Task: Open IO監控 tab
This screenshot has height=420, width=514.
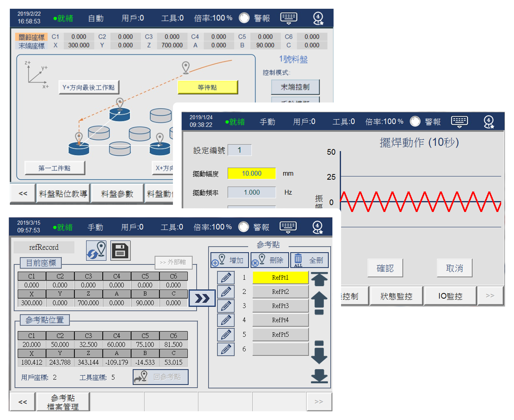Action: pos(450,296)
